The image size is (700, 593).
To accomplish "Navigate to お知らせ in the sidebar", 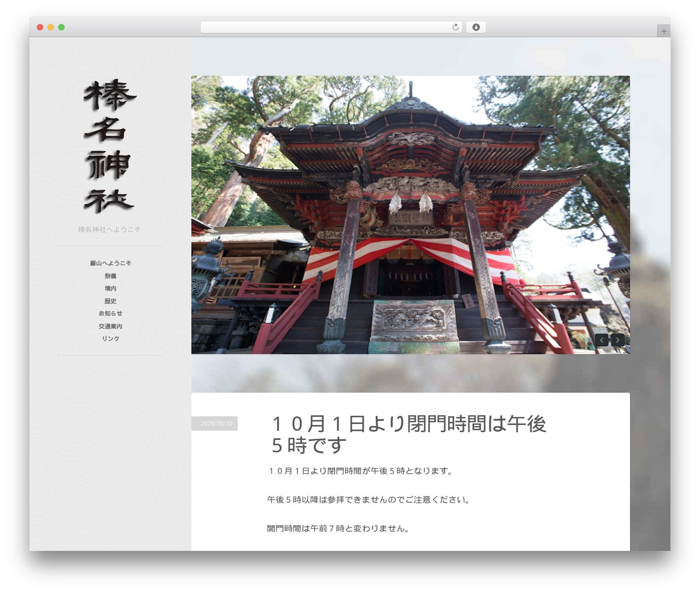I will 110,313.
